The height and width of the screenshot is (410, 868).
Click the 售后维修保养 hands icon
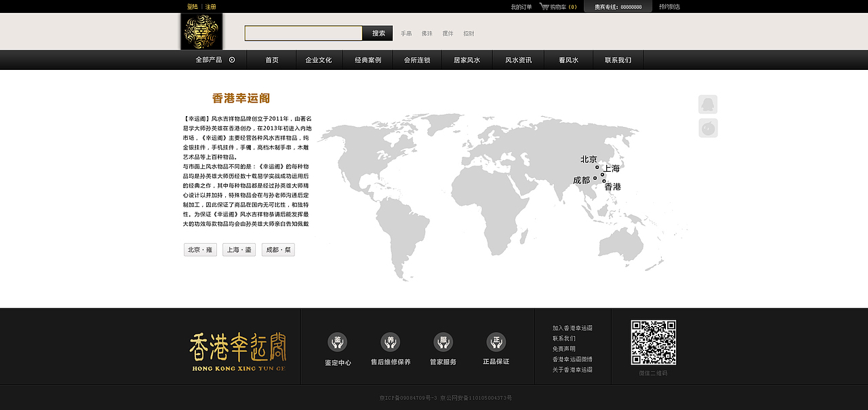point(391,341)
